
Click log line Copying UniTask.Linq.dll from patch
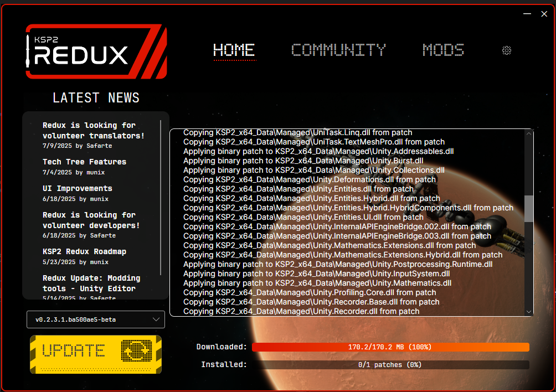click(298, 132)
